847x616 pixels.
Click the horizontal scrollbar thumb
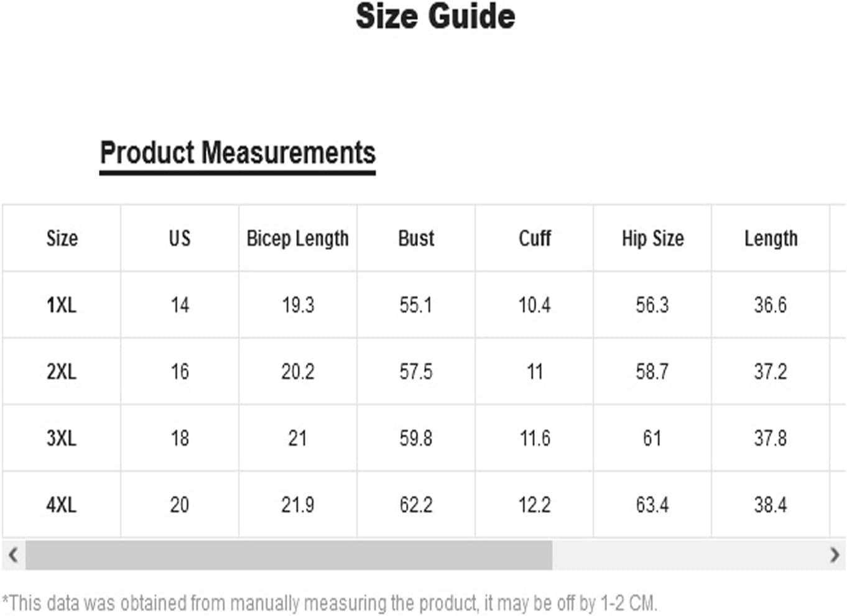click(289, 554)
